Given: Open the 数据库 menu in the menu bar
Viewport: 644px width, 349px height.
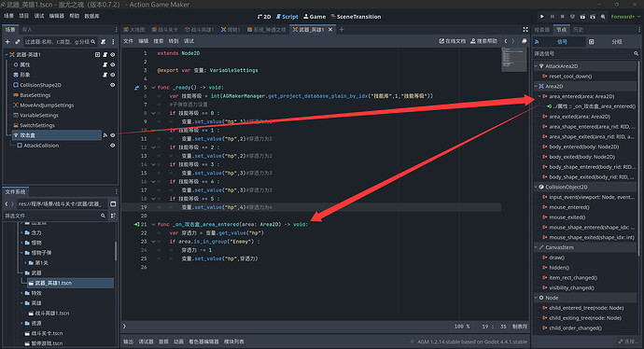Looking at the screenshot, I should tap(91, 16).
